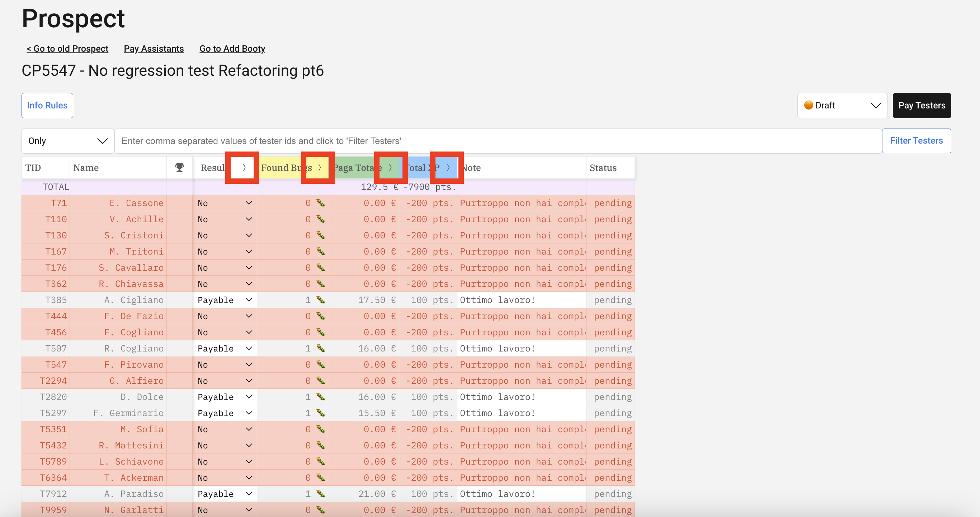Screen dimensions: 980x517
Task: Click the bug icon in F. De Fazio row
Action: (321, 316)
